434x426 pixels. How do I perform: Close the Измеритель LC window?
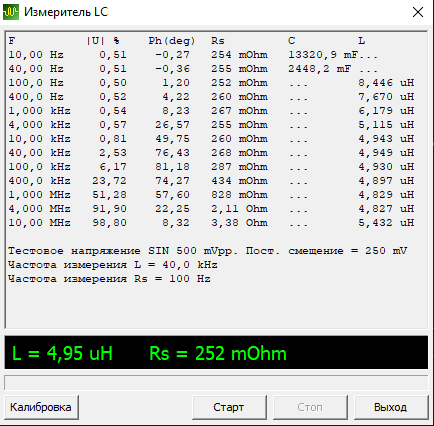coord(418,12)
